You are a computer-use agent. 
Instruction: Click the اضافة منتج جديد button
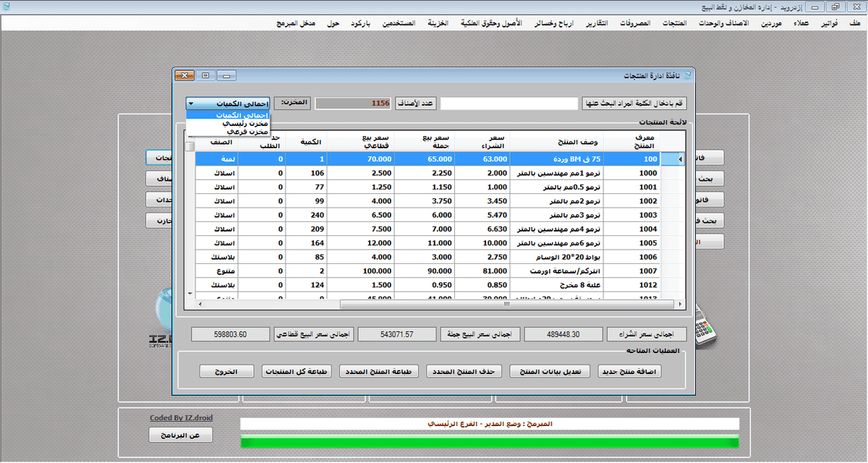coord(630,371)
